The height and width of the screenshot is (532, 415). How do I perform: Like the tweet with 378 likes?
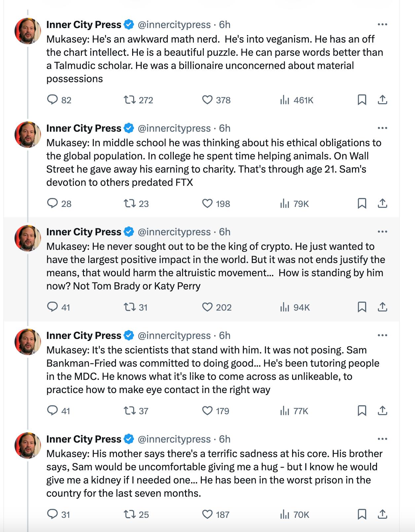click(x=207, y=100)
